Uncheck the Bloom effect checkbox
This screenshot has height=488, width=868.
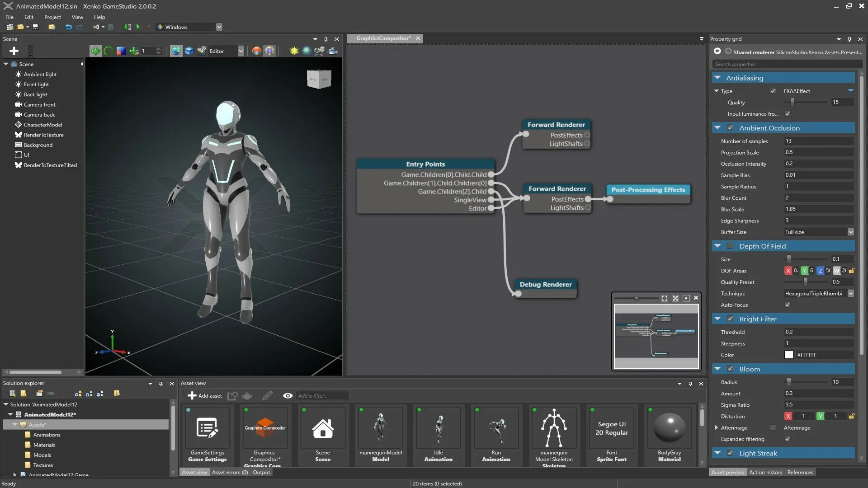pyautogui.click(x=730, y=369)
